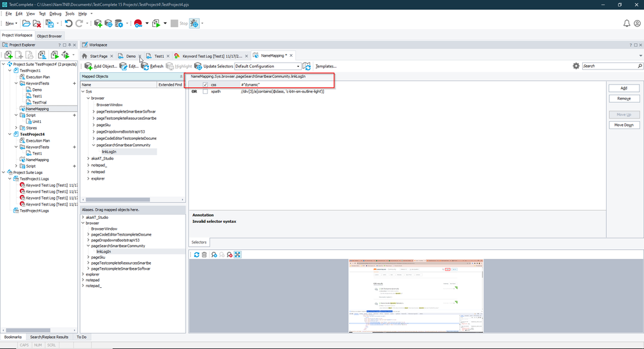
Task: Expand the akaAT_Studio node in Mapped Objects
Action: pyautogui.click(x=88, y=158)
